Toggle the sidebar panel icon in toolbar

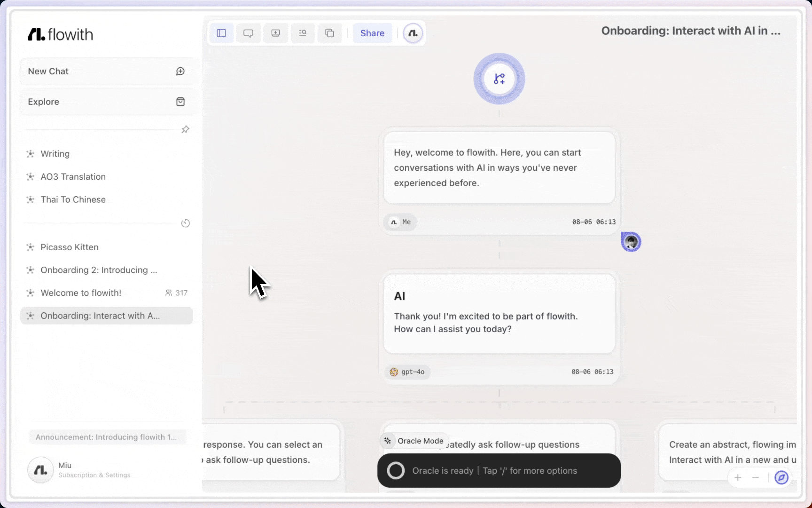[x=221, y=33]
